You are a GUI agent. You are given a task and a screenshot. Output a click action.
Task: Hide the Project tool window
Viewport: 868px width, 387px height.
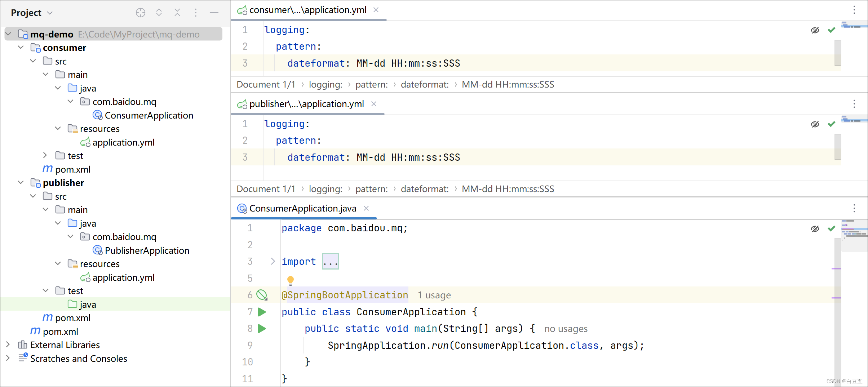(214, 13)
